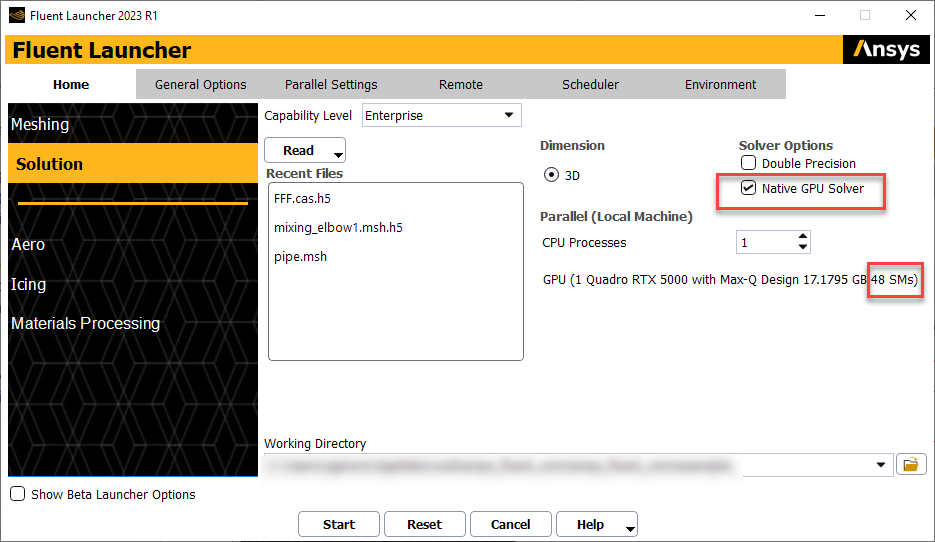Close the Fluent Launcher window
Viewport: 935px width, 542px height.
911,15
